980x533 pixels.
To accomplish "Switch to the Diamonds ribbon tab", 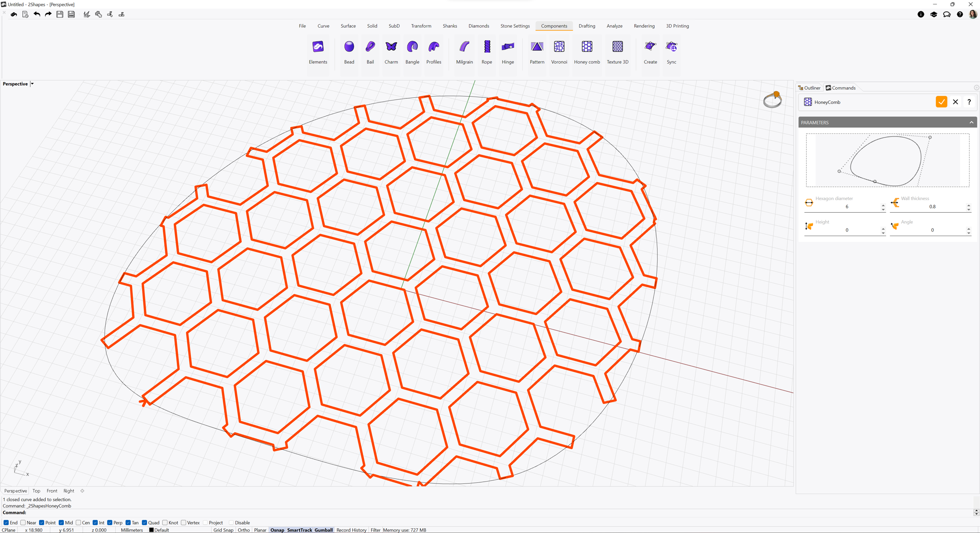I will tap(479, 26).
